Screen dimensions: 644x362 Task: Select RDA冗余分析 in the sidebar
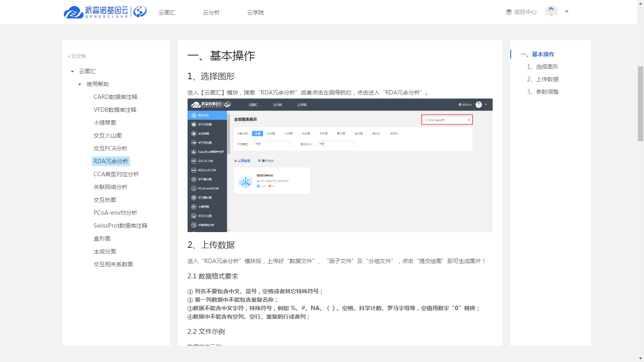[x=111, y=161]
